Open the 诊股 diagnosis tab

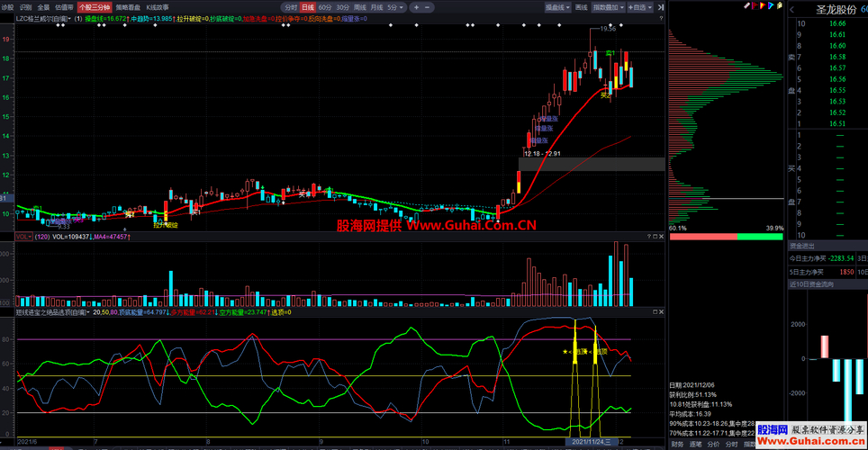[x=8, y=7]
